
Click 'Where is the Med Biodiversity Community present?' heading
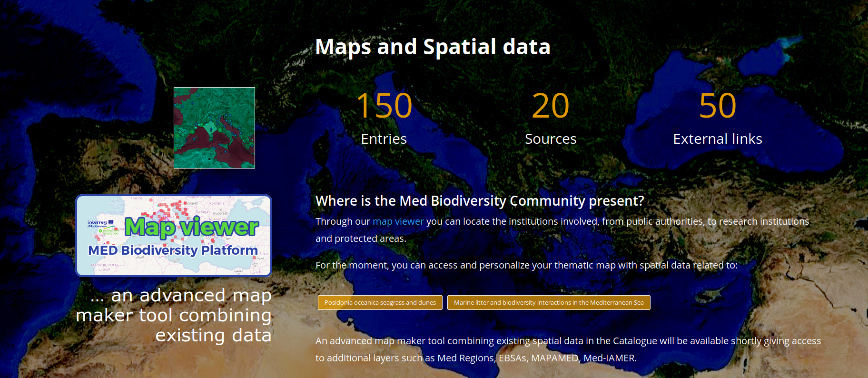click(x=479, y=201)
